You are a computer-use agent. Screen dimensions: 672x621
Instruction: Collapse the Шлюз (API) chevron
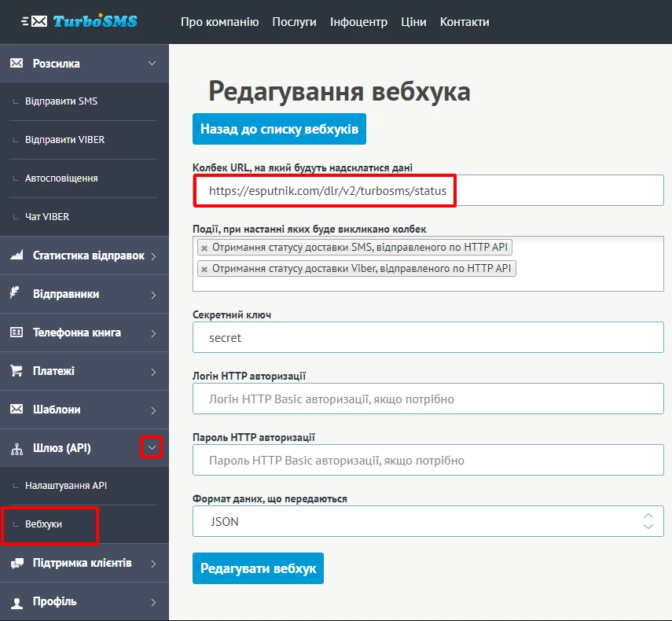click(x=152, y=448)
